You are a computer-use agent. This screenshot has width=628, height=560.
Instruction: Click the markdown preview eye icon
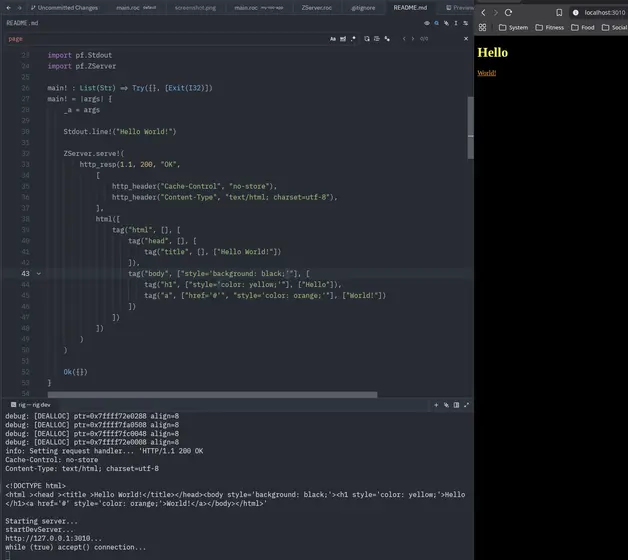click(427, 22)
